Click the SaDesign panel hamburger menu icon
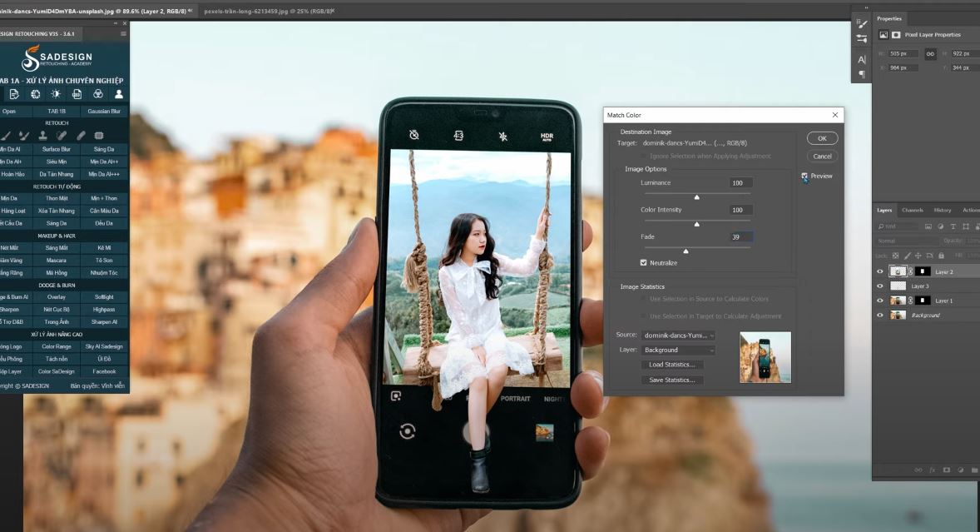980x532 pixels. [x=123, y=33]
